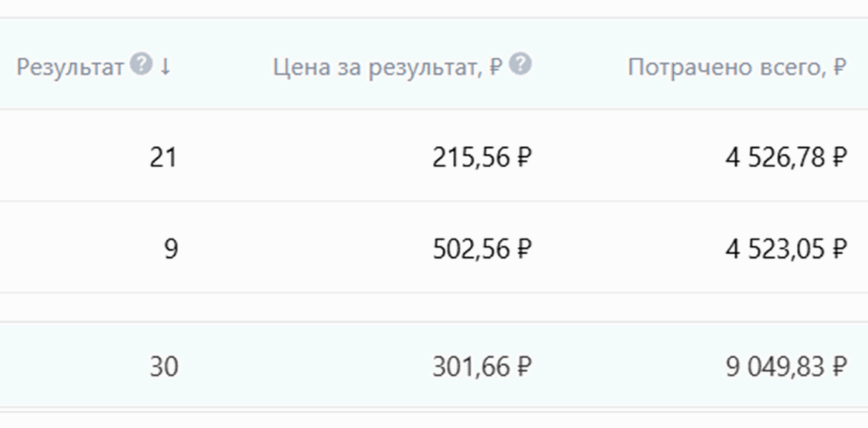The height and width of the screenshot is (428, 868).
Task: Click the 4 526,78 ₽ spent cell
Action: point(785,157)
